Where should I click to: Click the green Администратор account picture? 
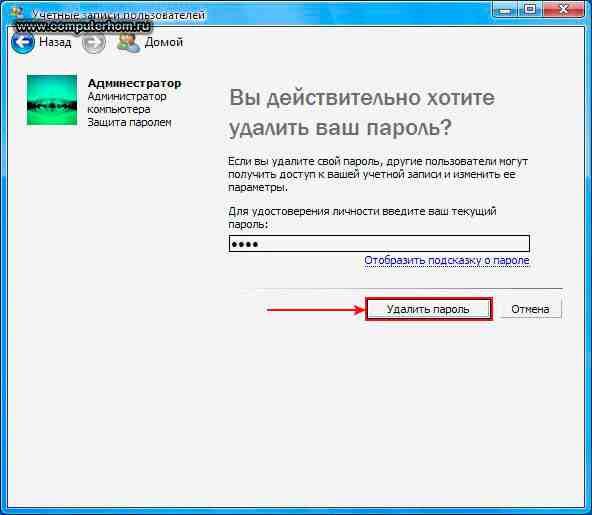[52, 100]
